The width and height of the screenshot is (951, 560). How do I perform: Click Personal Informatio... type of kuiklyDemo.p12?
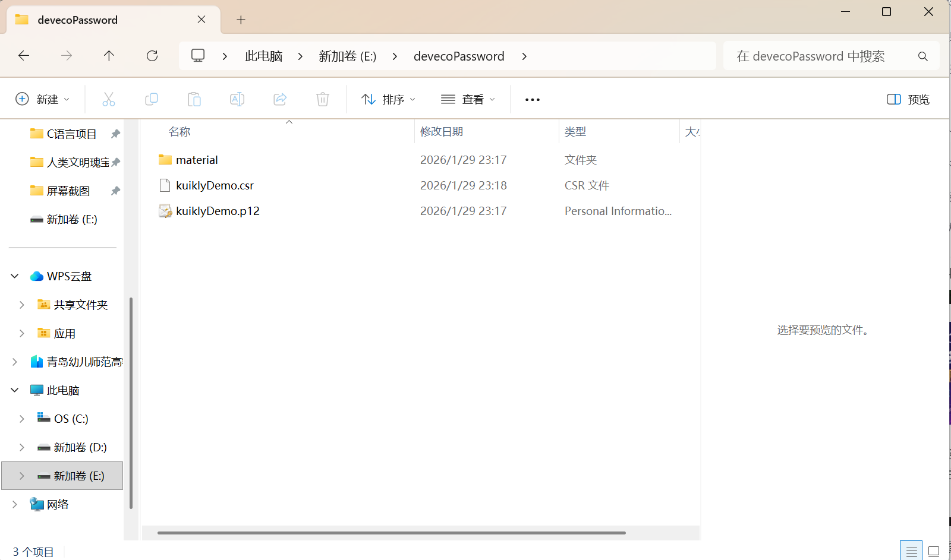tap(618, 211)
